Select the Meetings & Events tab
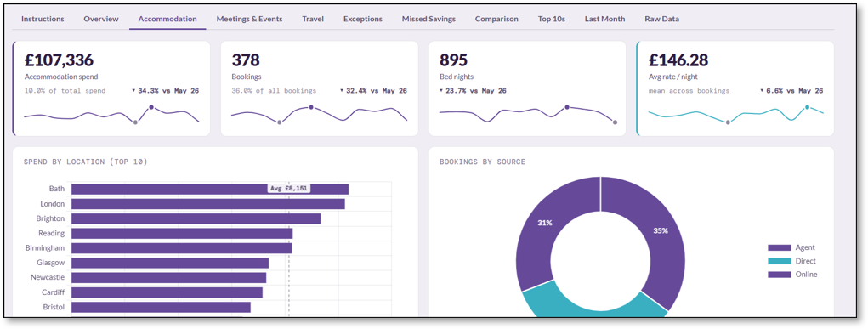 click(x=250, y=19)
